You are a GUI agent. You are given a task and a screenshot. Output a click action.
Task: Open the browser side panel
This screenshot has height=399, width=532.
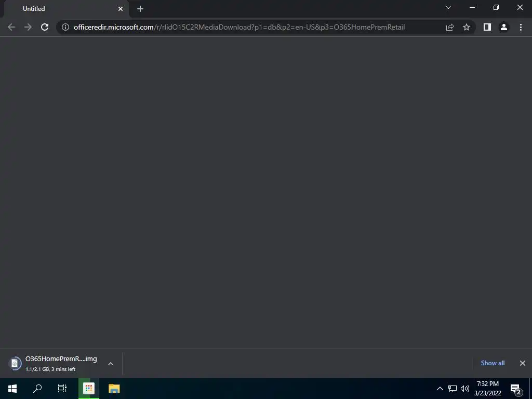(x=487, y=27)
